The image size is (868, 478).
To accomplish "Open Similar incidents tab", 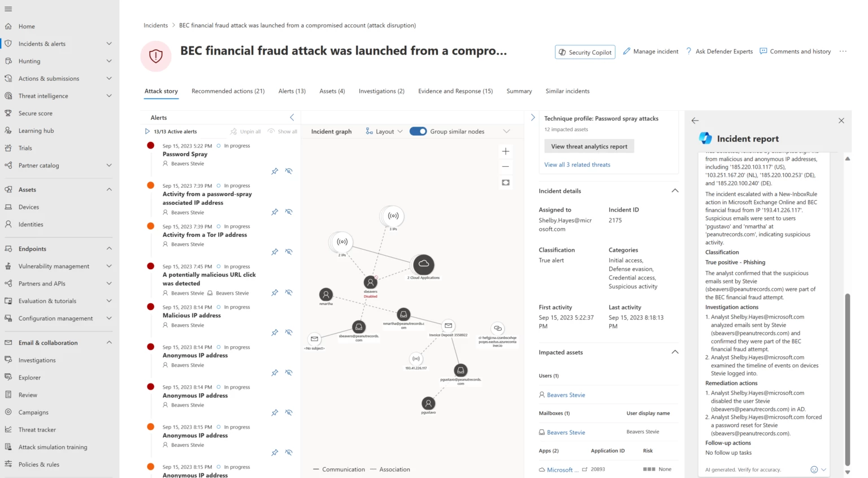I will tap(567, 91).
